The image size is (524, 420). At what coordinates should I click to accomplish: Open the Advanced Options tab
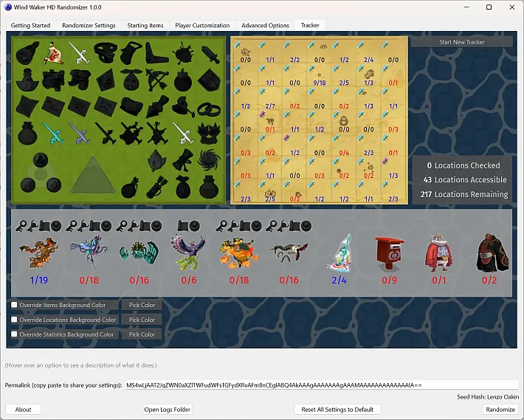pos(266,25)
